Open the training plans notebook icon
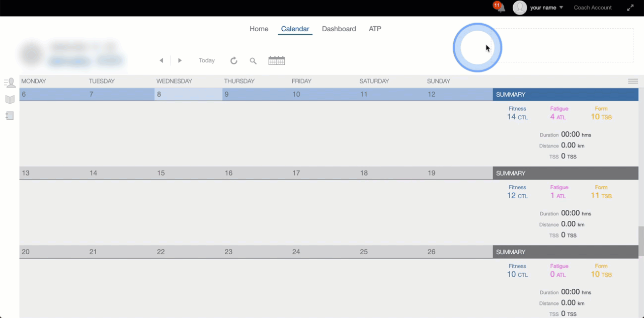 click(10, 116)
